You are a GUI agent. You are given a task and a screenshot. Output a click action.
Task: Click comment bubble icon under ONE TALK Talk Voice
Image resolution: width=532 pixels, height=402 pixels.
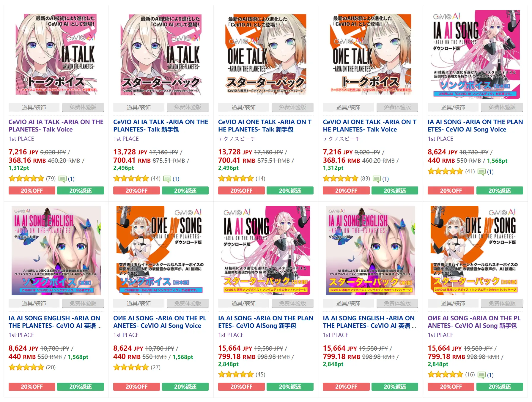pos(377,179)
